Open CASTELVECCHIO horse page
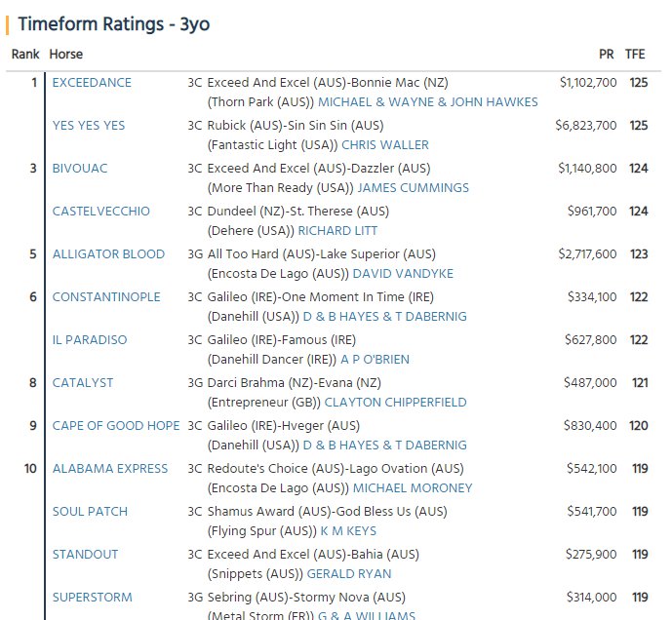 coord(101,212)
